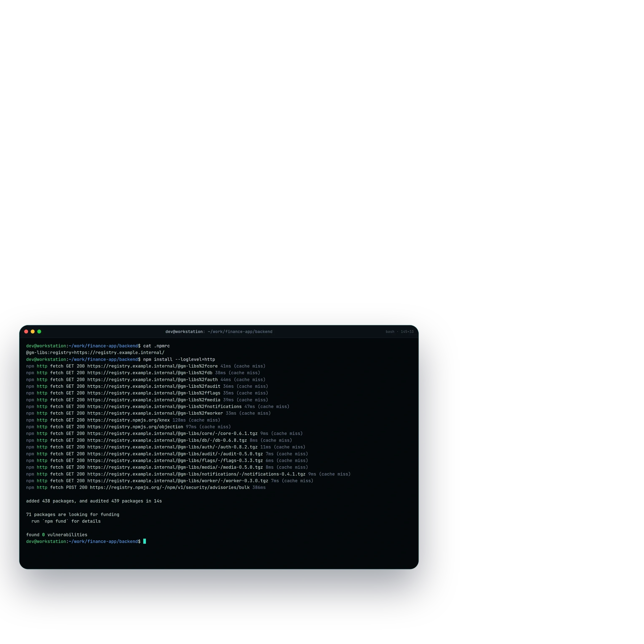Screen dimensions: 644x644
Task: Click the @gm-libs%2fcore fetch URL
Action: tap(152, 366)
